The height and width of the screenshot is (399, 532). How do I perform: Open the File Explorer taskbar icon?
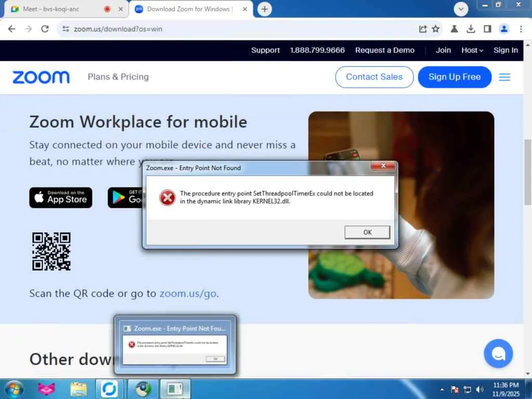[79, 389]
